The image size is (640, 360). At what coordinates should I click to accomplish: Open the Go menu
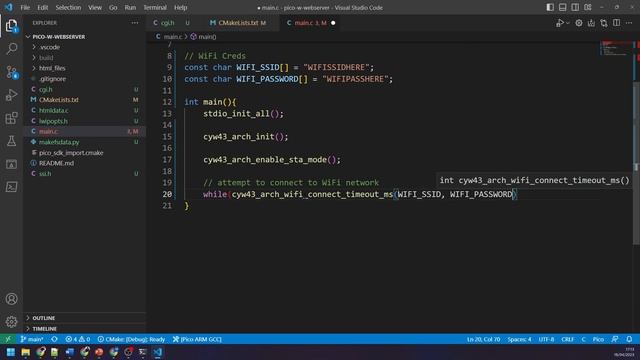113,7
